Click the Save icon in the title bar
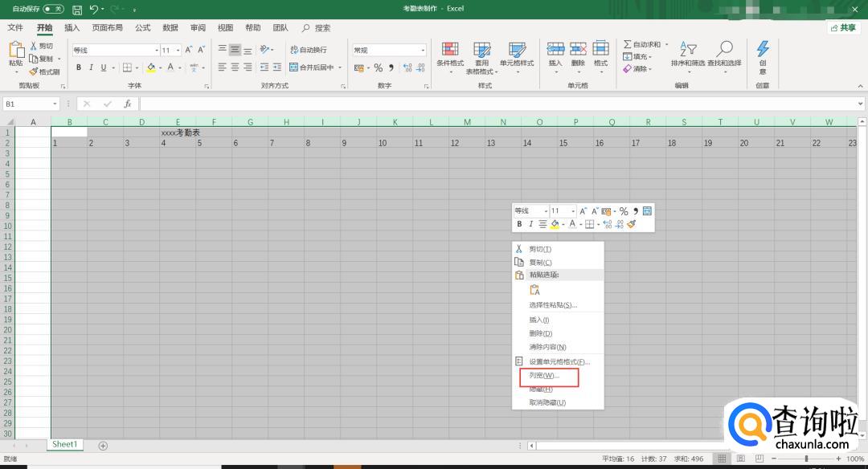 click(77, 10)
